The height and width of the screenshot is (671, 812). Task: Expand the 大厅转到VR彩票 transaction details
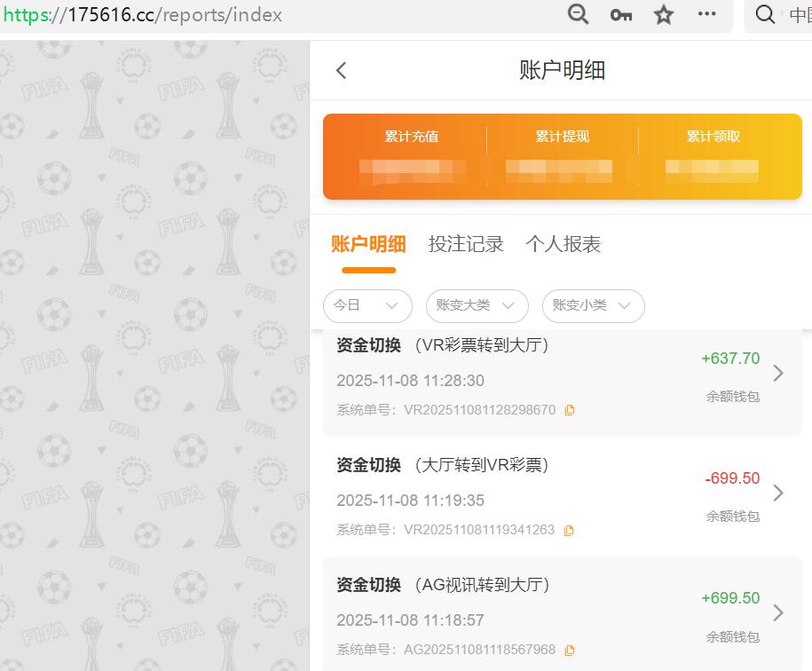778,494
